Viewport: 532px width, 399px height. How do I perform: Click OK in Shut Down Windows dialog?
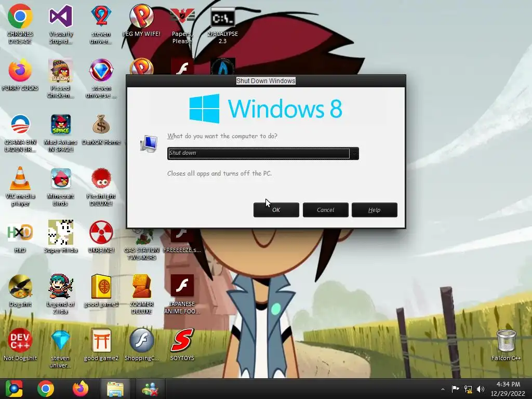coord(276,210)
